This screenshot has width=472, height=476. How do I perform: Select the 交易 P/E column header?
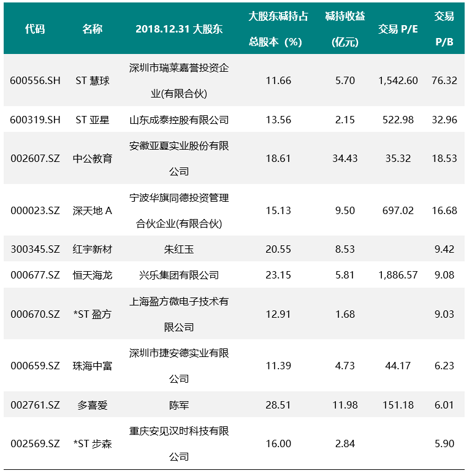coord(398,29)
